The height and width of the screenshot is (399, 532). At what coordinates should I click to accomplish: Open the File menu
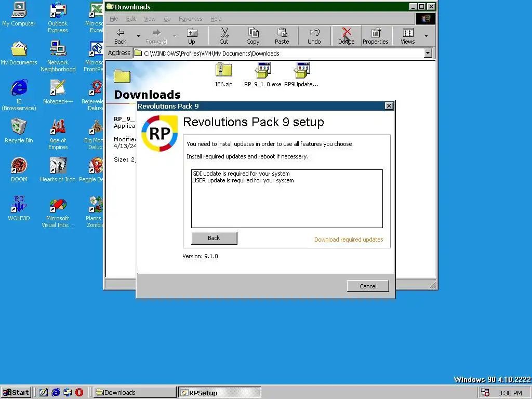[114, 19]
